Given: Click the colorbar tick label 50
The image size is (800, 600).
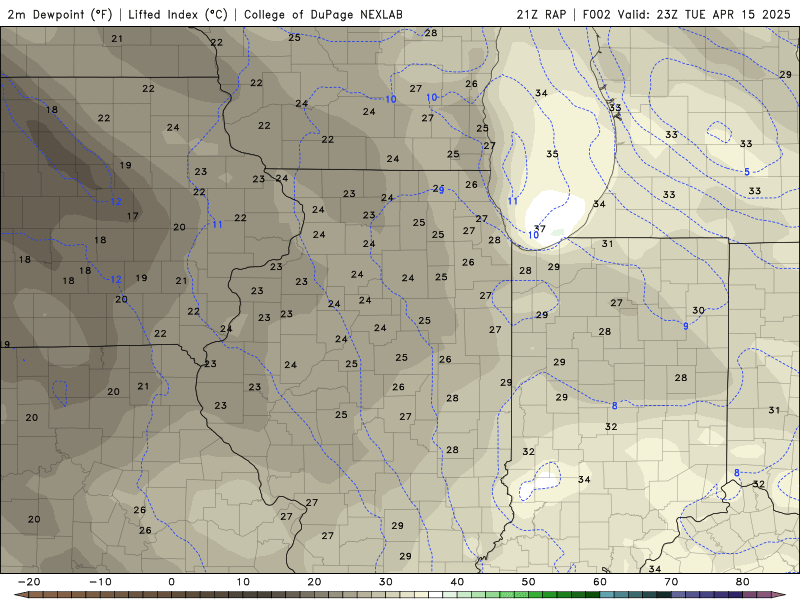Looking at the screenshot, I should point(529,582).
